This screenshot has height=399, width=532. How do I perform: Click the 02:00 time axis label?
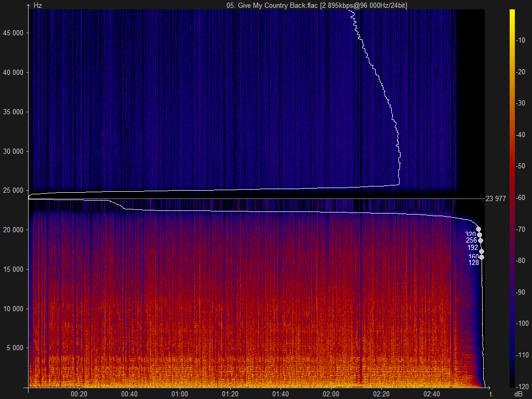(x=331, y=394)
